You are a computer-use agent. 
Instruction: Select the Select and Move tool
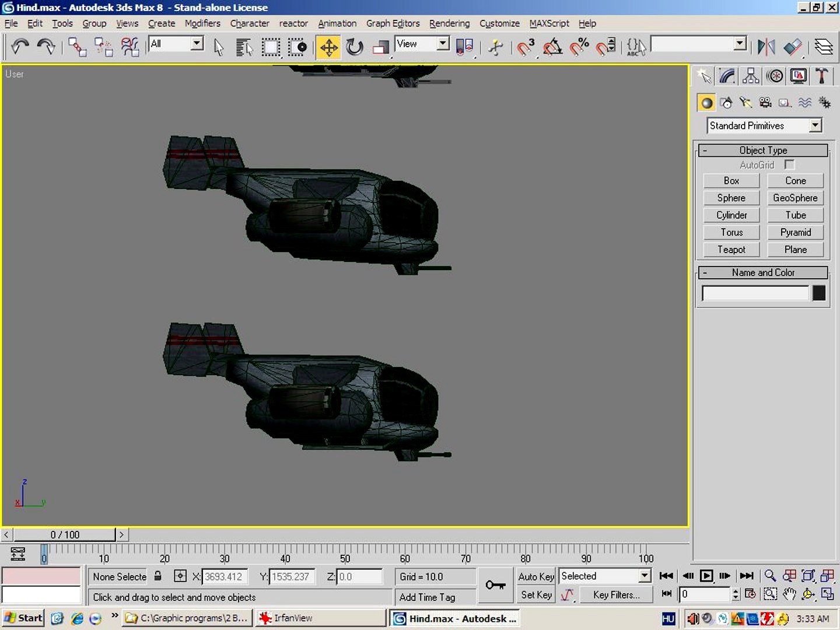(328, 47)
